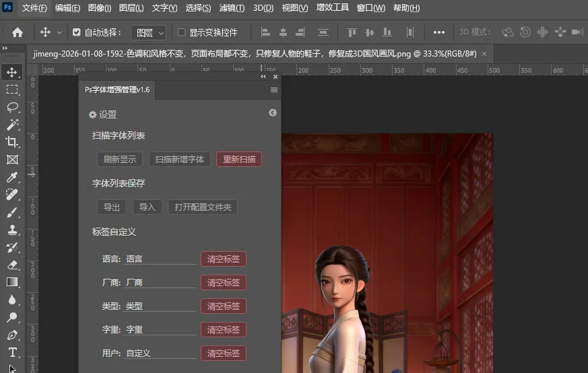588x373 pixels.
Task: Go back via settings panel arrow
Action: (x=273, y=113)
